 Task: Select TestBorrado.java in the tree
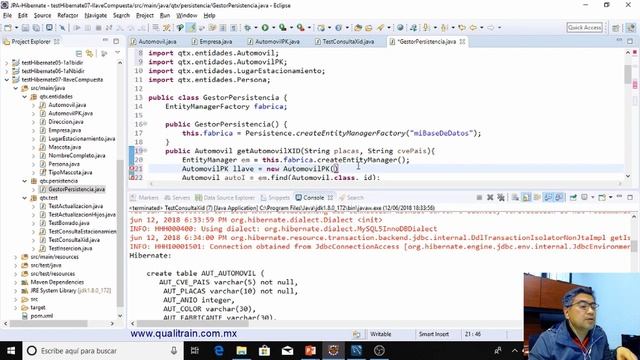pyautogui.click(x=69, y=223)
